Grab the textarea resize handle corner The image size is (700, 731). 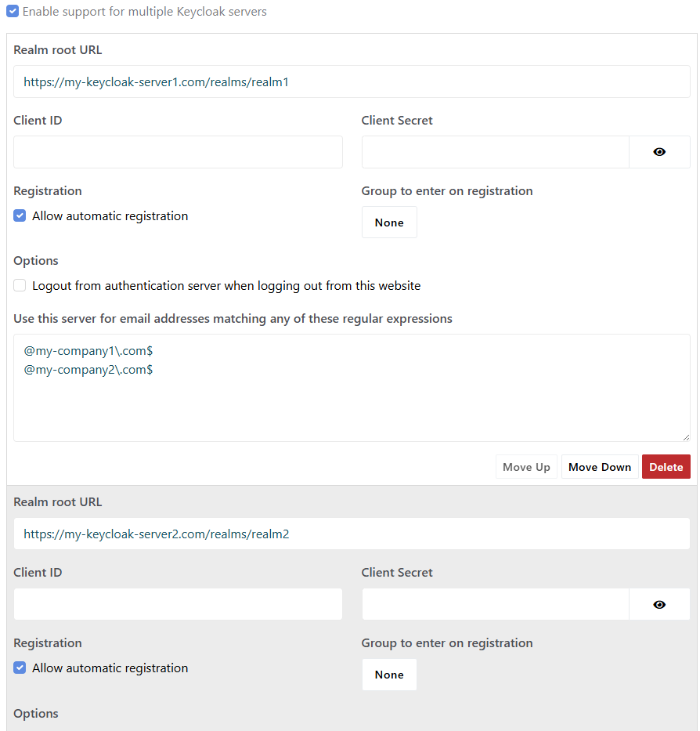(686, 437)
